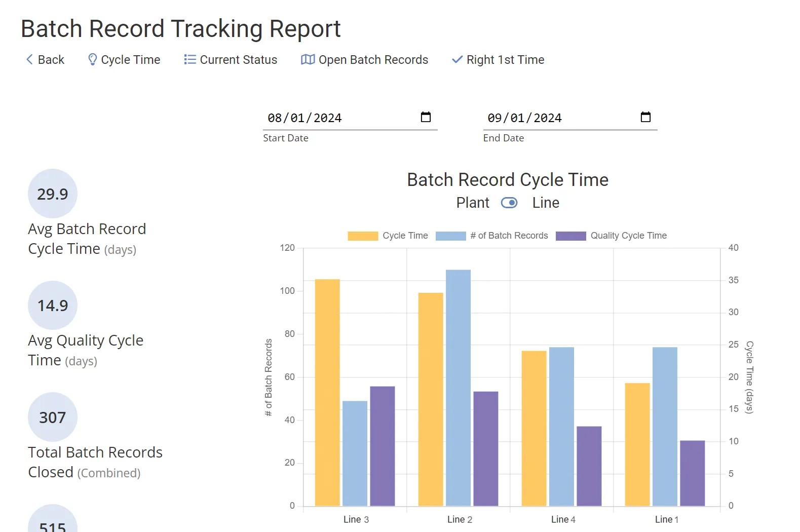Open the End Date calendar picker icon
Image resolution: width=800 pixels, height=532 pixels.
click(x=645, y=117)
